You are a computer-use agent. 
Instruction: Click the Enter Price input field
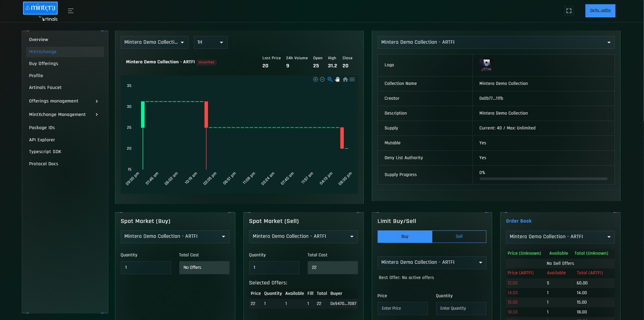coord(402,309)
